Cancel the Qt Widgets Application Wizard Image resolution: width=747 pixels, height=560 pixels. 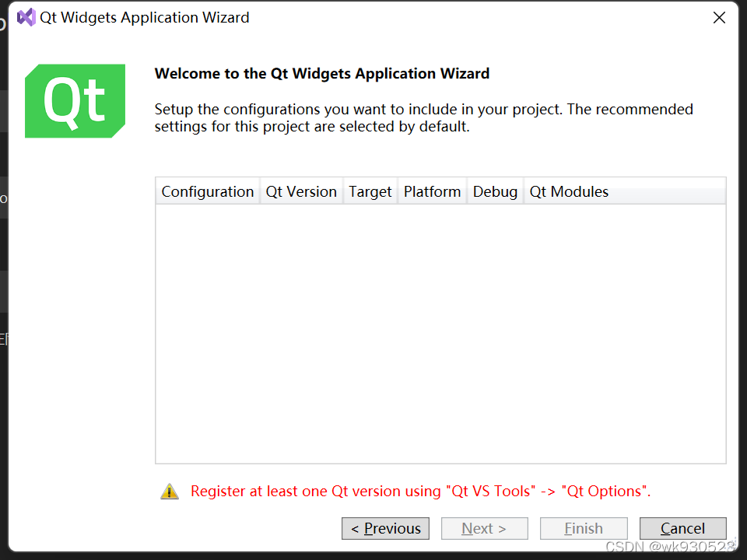click(x=682, y=528)
